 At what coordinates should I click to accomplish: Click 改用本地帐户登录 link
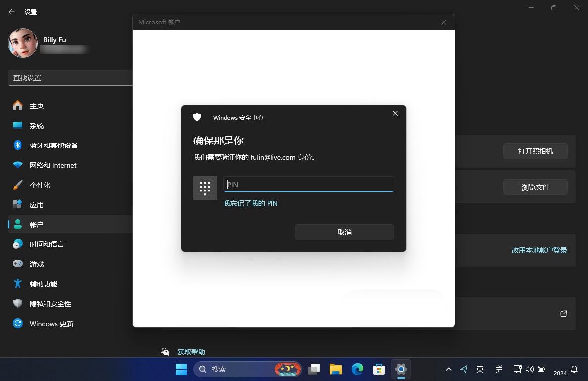tap(539, 250)
